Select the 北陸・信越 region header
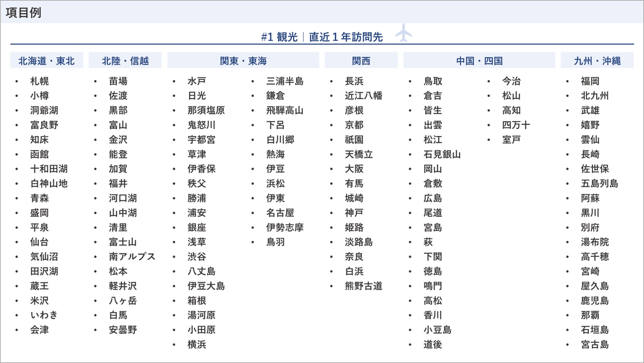Screen dimensions: 644x363 tap(125, 61)
